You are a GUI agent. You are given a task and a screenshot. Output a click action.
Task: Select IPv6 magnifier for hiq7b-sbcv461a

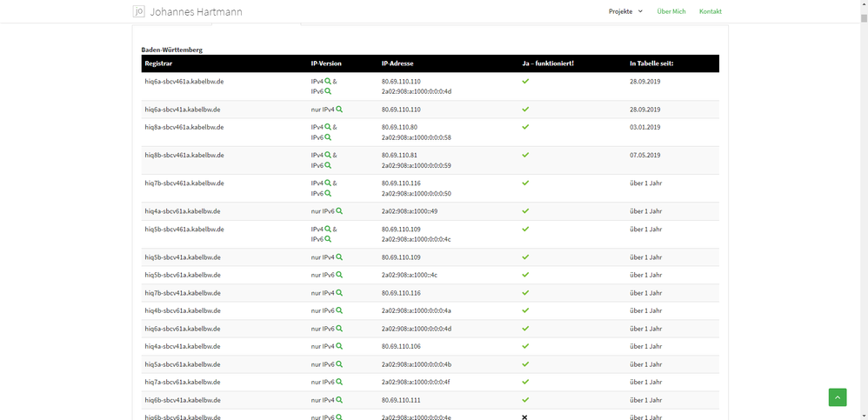tap(328, 193)
